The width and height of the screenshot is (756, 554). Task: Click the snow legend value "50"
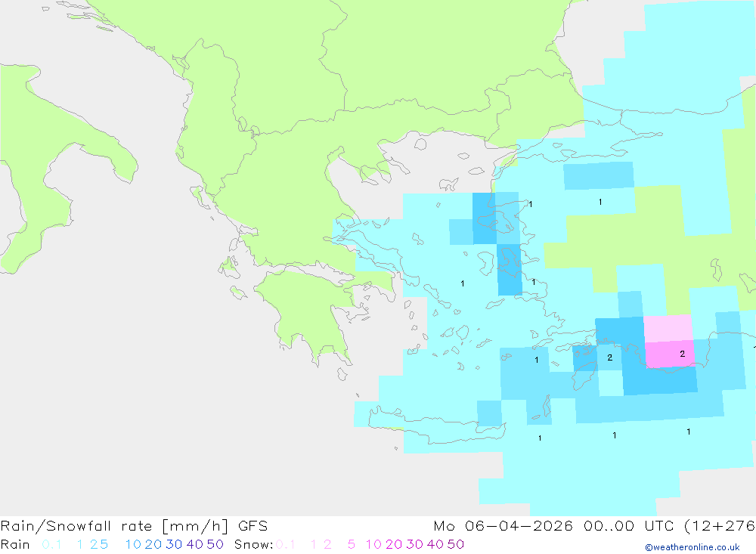coord(456,544)
